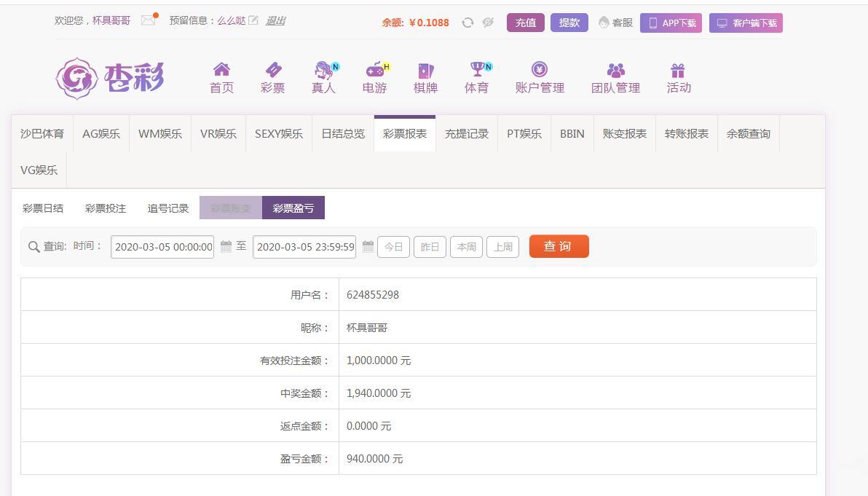
Task: Open the 首页 home icon
Action: [x=221, y=70]
